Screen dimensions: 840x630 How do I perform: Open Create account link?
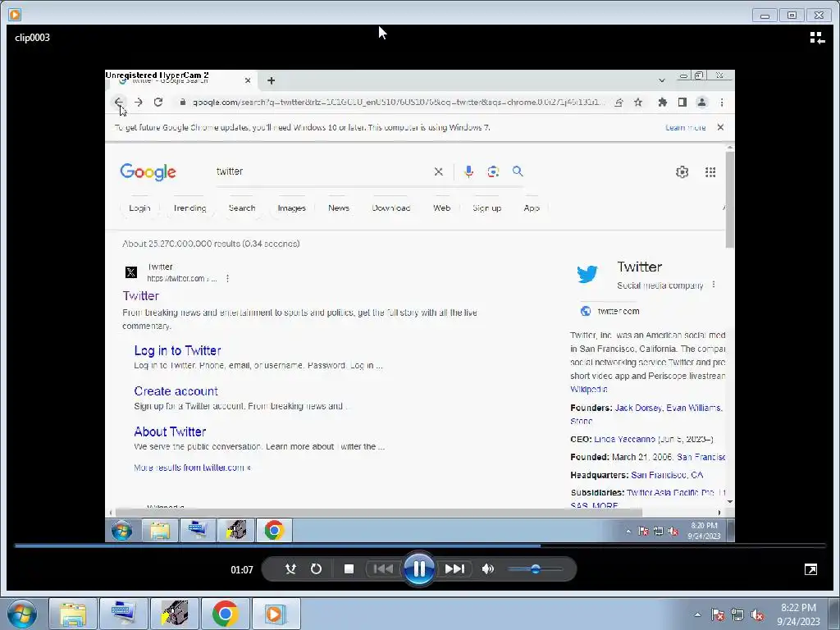[176, 391]
